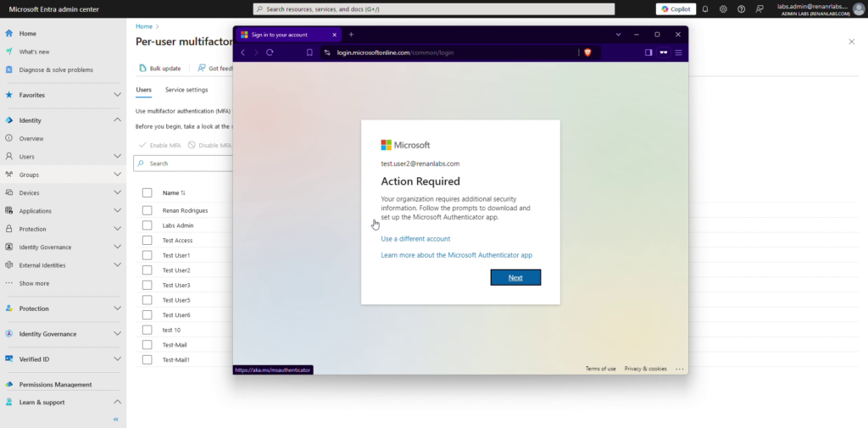Expand the Devices submenu chevron

click(117, 192)
